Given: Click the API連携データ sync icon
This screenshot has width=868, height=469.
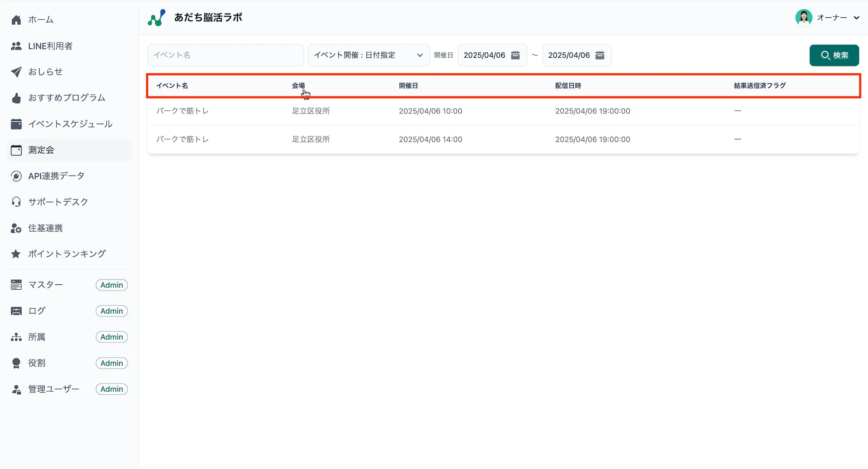Looking at the screenshot, I should (16, 176).
